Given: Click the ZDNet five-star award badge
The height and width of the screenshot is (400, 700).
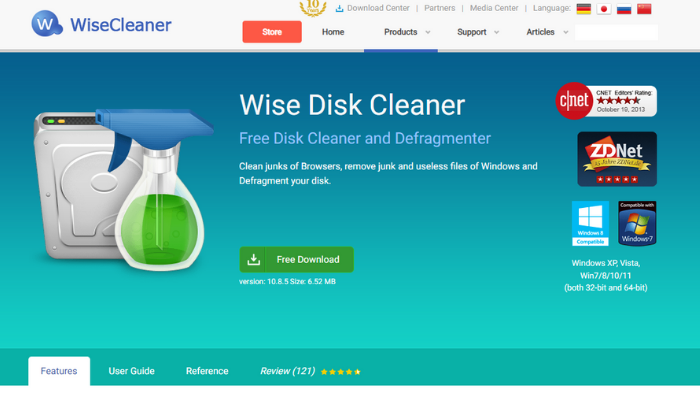Looking at the screenshot, I should (x=617, y=159).
